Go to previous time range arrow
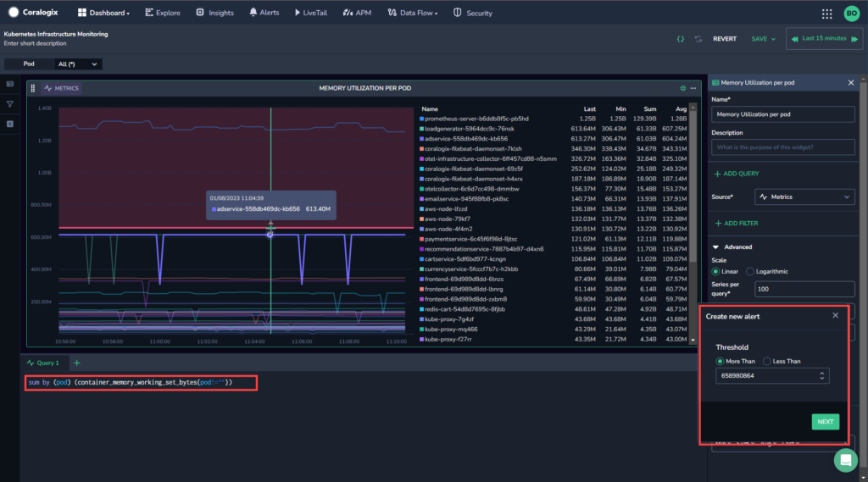The height and width of the screenshot is (482, 868). click(x=795, y=39)
